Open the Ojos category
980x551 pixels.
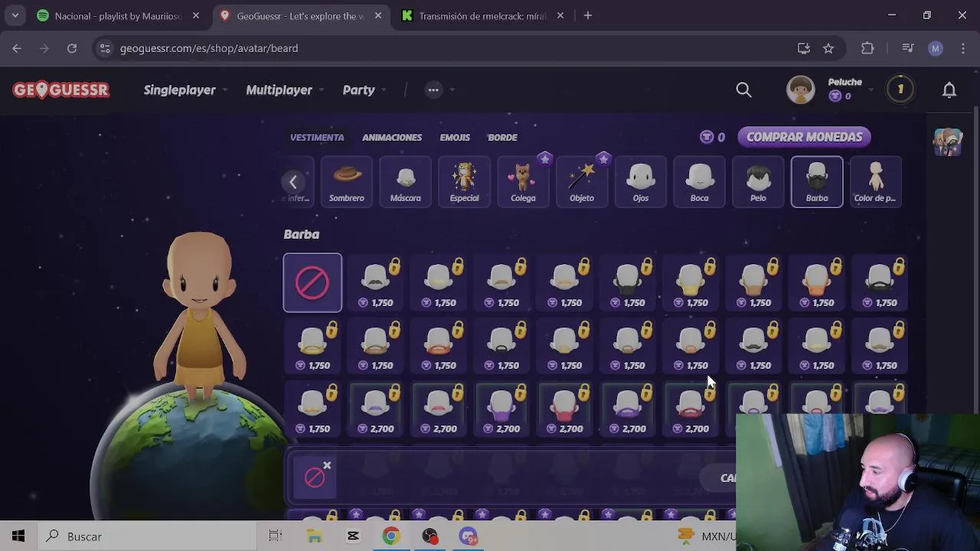[x=640, y=181]
